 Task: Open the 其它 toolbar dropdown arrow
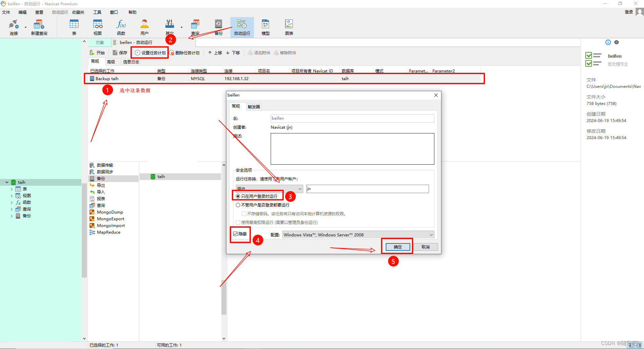[x=181, y=27]
